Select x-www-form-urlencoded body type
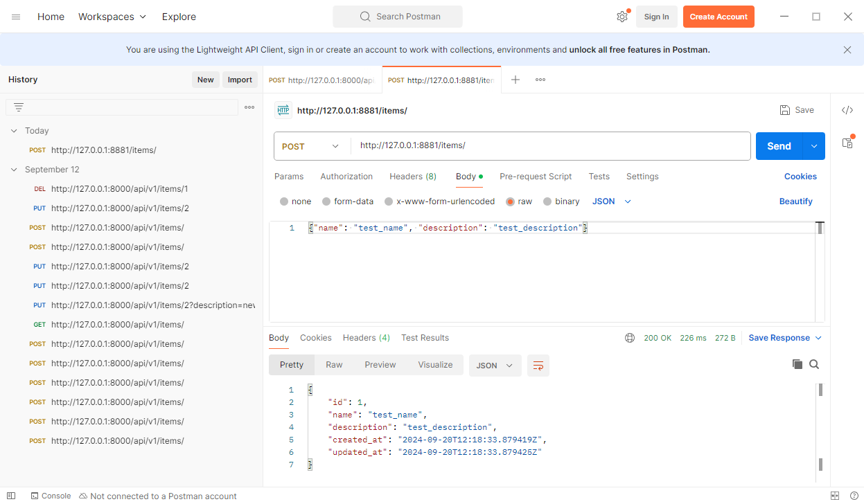 point(439,201)
